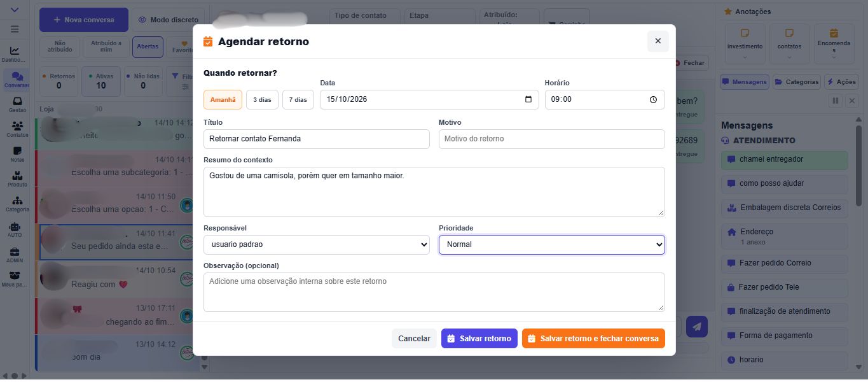Select the Atribuído a mim filter
The height and width of the screenshot is (382, 868).
(x=106, y=46)
